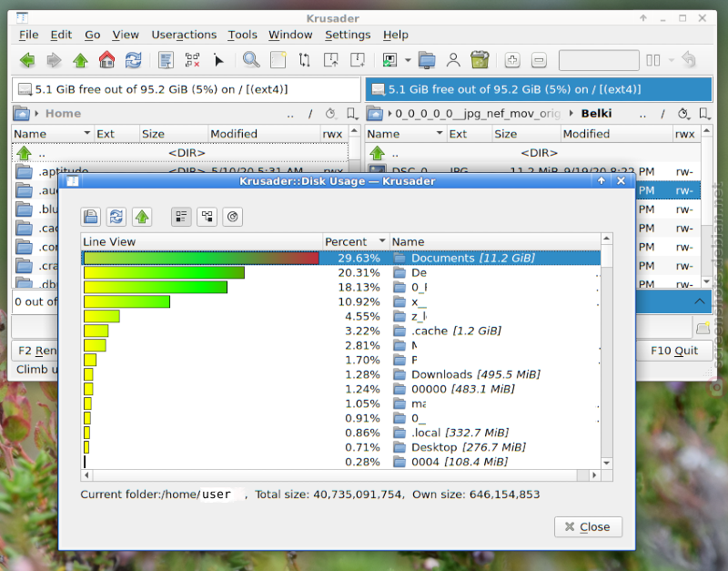The width and height of the screenshot is (728, 571).
Task: Toggle Percent column sort arrow
Action: (382, 240)
